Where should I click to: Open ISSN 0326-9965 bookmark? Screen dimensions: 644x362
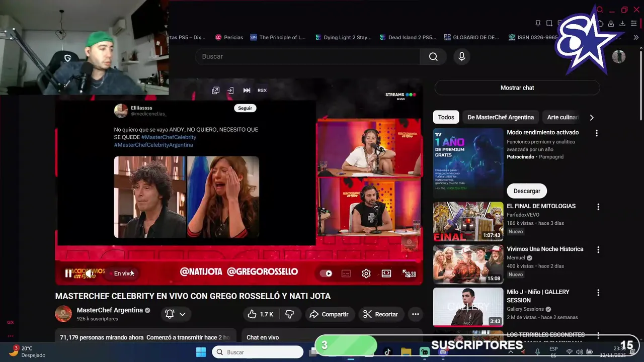click(x=533, y=37)
